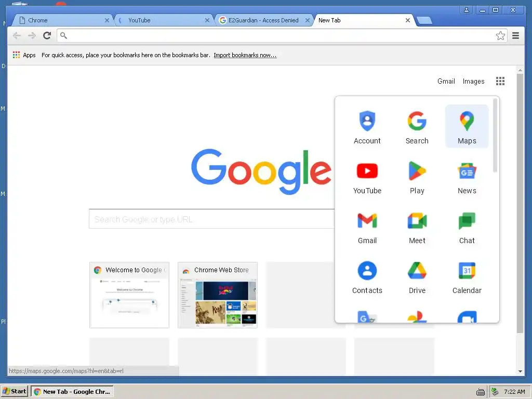Click the page scrollbar up arrow

[x=520, y=70]
